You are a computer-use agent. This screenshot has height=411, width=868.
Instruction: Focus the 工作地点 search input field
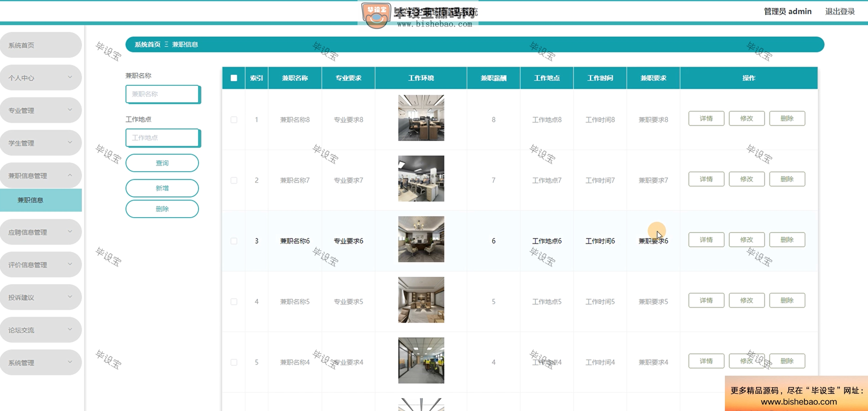tap(163, 138)
